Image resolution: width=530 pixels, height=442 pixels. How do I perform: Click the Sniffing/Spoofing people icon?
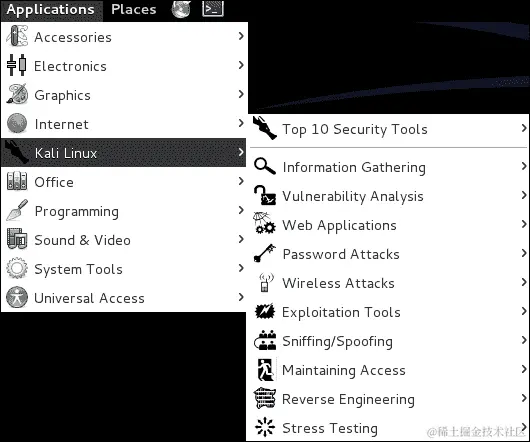click(265, 340)
